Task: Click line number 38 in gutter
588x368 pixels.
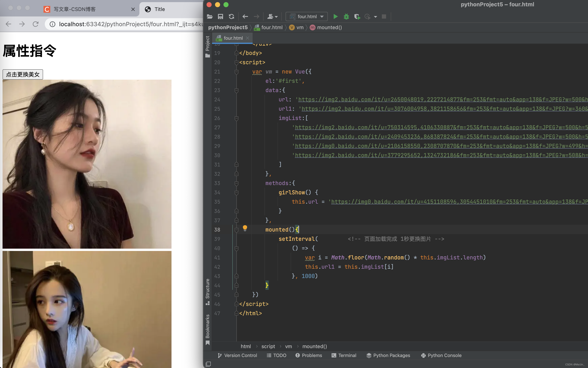Action: pos(217,229)
